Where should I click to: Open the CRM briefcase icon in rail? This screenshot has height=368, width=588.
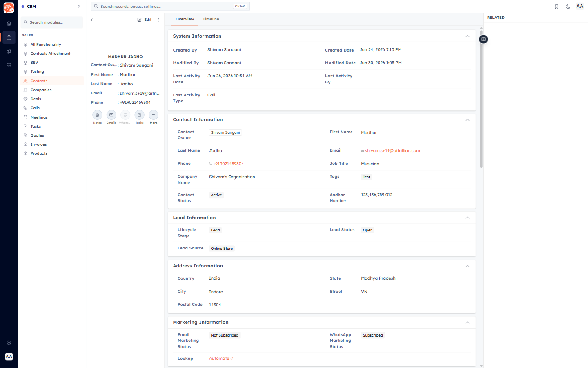click(x=9, y=37)
